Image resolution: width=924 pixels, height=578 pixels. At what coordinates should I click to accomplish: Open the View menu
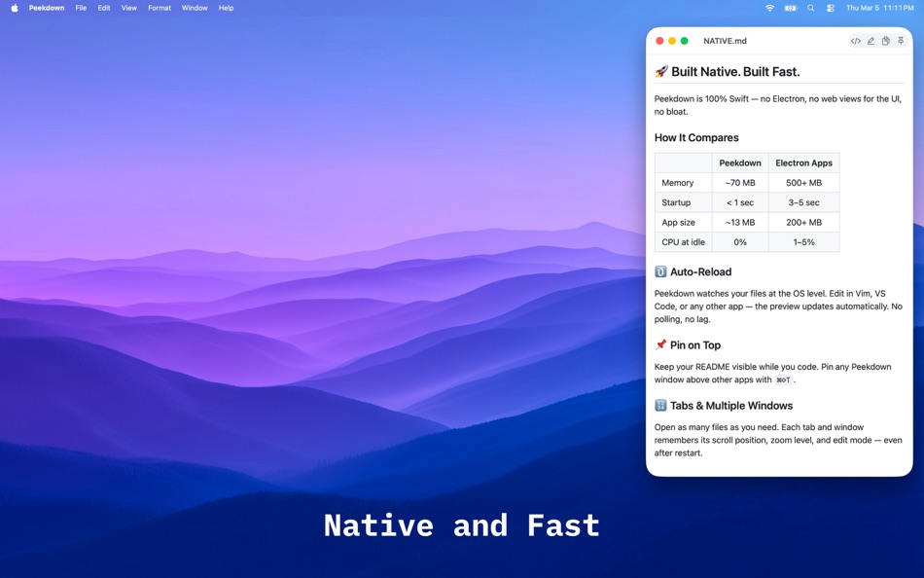pos(129,8)
